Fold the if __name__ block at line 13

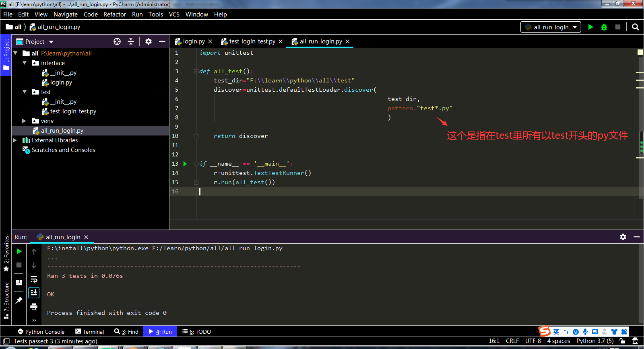tap(196, 164)
